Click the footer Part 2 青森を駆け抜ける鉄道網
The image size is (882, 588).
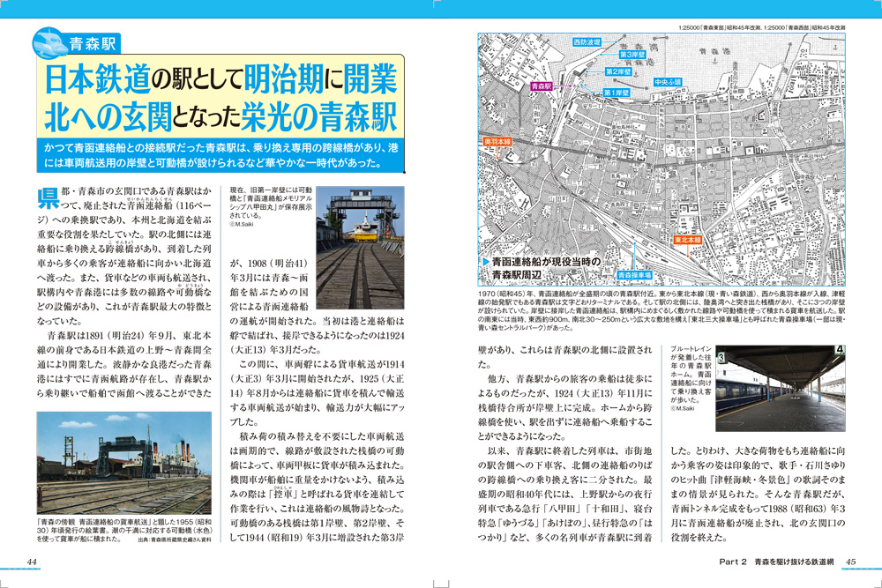tap(776, 562)
